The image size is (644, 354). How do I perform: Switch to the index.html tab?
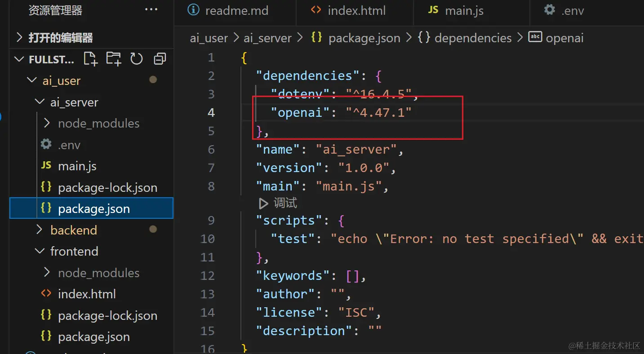point(355,11)
